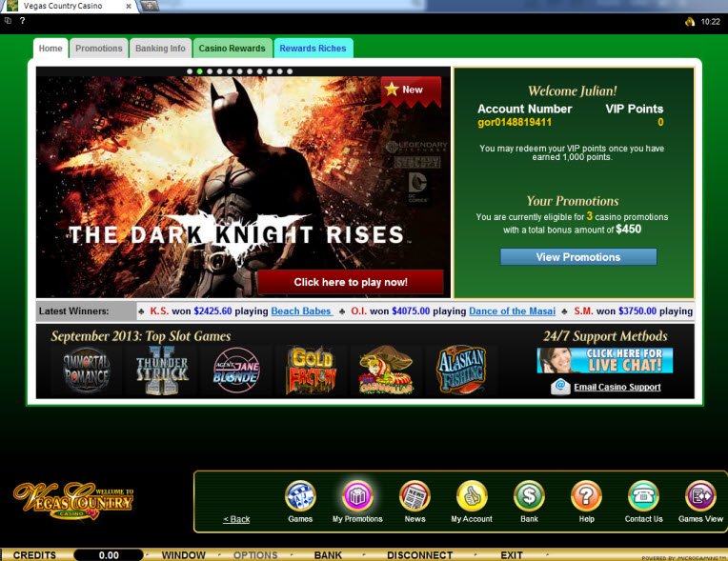Open the Casino Rewards tab

(x=233, y=49)
